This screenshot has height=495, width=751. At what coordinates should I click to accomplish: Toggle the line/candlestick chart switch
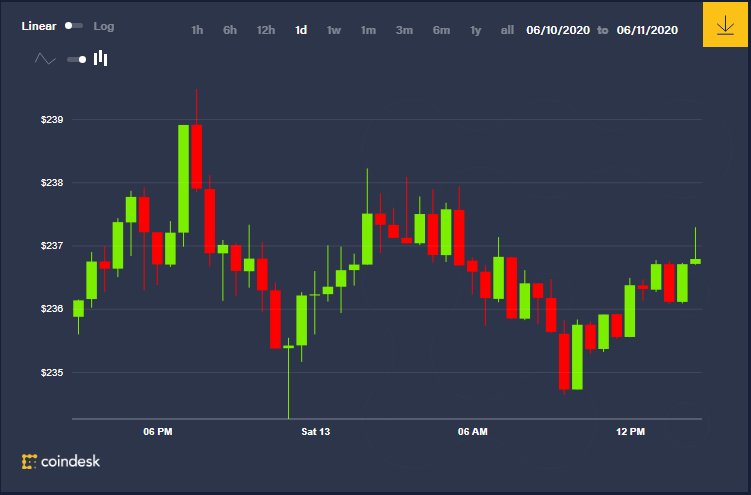[x=76, y=59]
